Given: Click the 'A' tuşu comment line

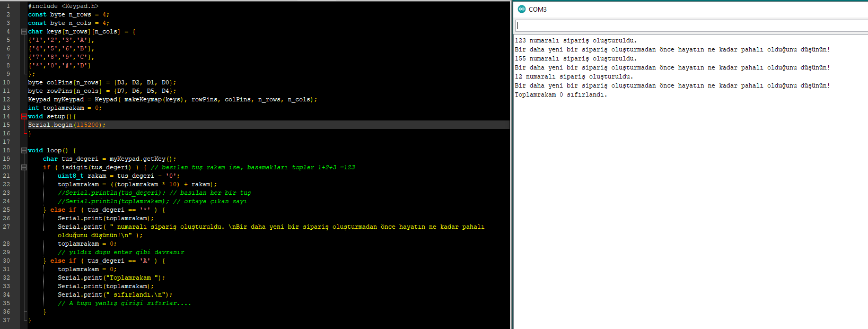Looking at the screenshot, I should pyautogui.click(x=124, y=304).
